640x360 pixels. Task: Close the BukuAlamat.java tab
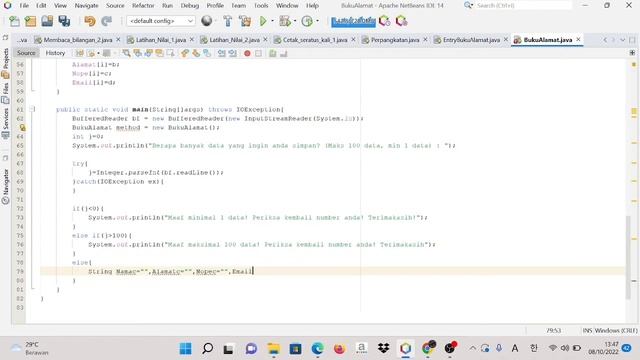click(578, 39)
